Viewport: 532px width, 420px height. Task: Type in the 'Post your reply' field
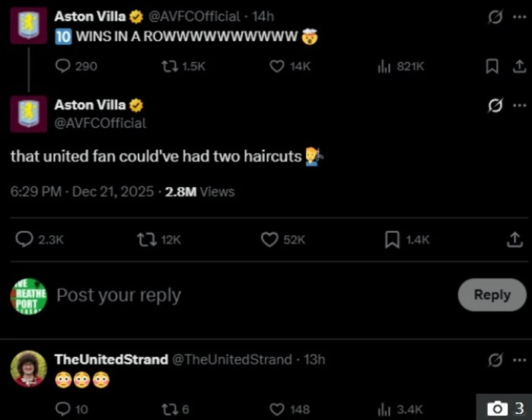pyautogui.click(x=228, y=295)
